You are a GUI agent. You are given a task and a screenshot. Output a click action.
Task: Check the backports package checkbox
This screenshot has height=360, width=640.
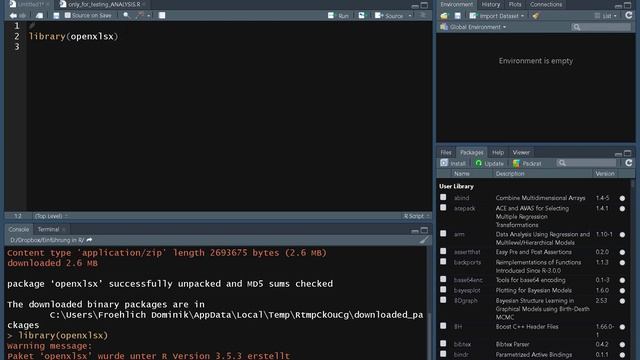pyautogui.click(x=443, y=262)
